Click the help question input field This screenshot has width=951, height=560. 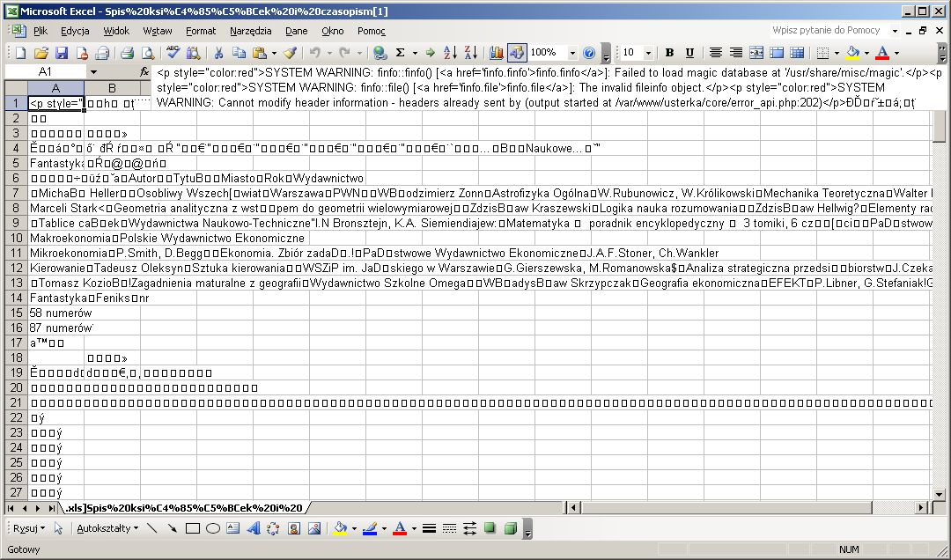(x=826, y=31)
